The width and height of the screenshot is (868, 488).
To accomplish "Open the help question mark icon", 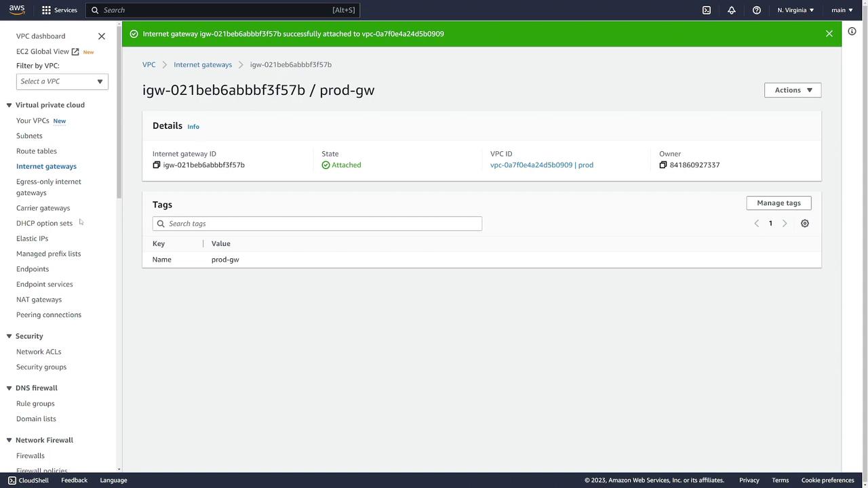I will pyautogui.click(x=757, y=10).
